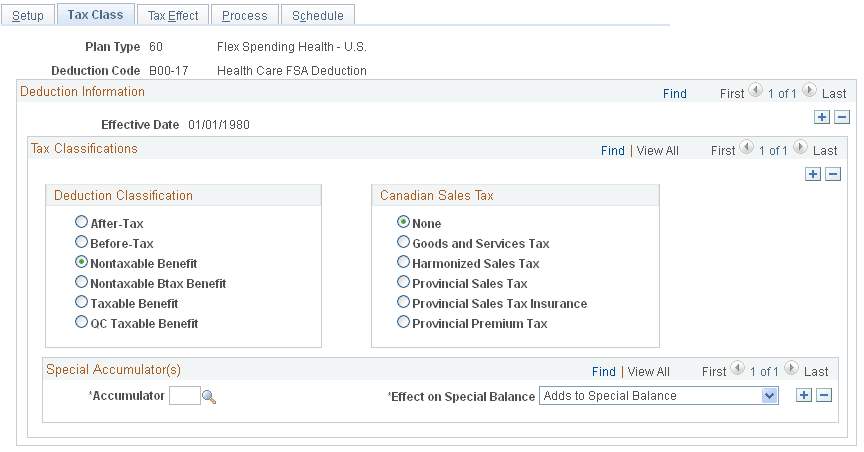This screenshot has height=452, width=864.
Task: Click View All in Special Accumulator(s)
Action: click(x=648, y=371)
